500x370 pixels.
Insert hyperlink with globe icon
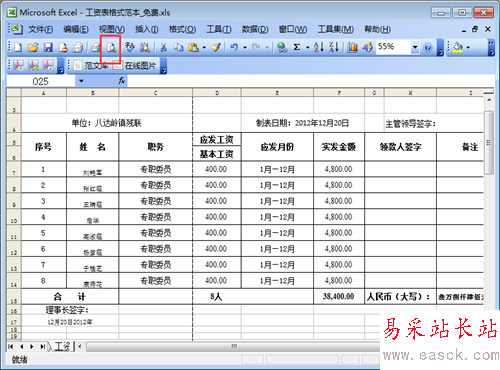(282, 48)
